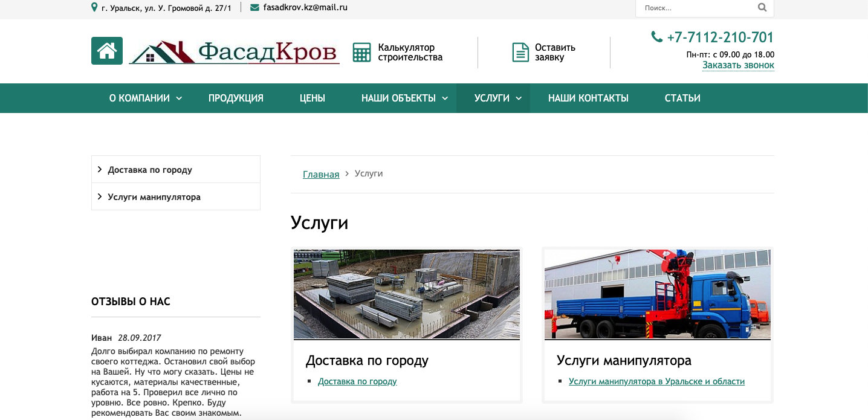Expand the О компании menu arrow
Screen dimensions: 868x420
[x=180, y=99]
